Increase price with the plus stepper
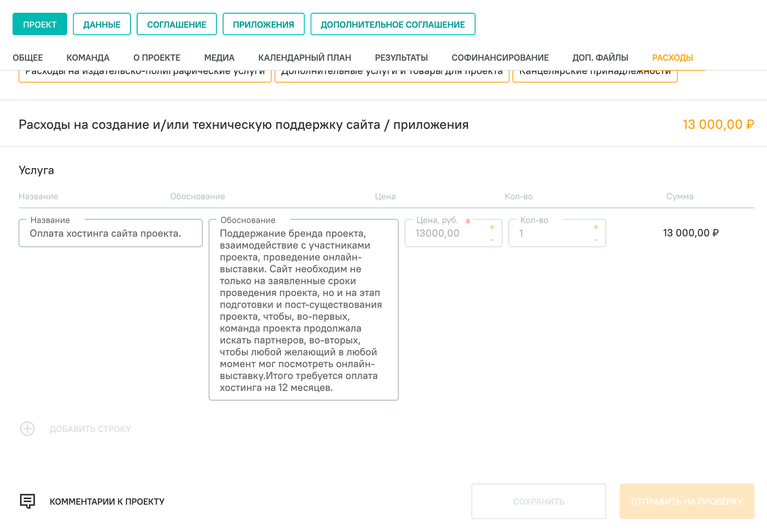Image resolution: width=767 pixels, height=532 pixels. (492, 227)
